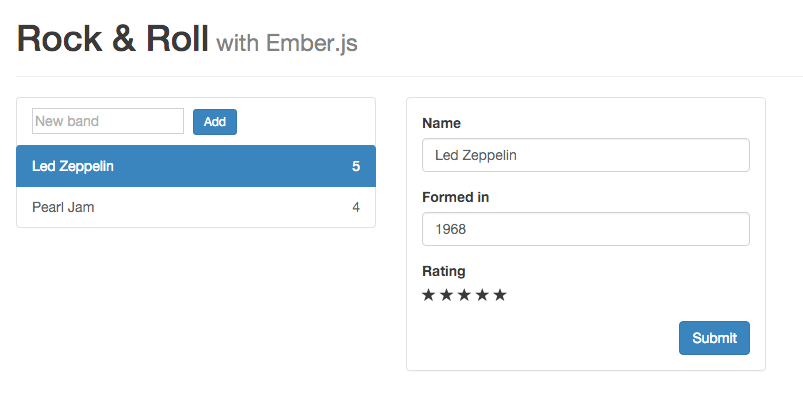Set rating to one star
The width and height of the screenshot is (803, 403).
(x=429, y=295)
